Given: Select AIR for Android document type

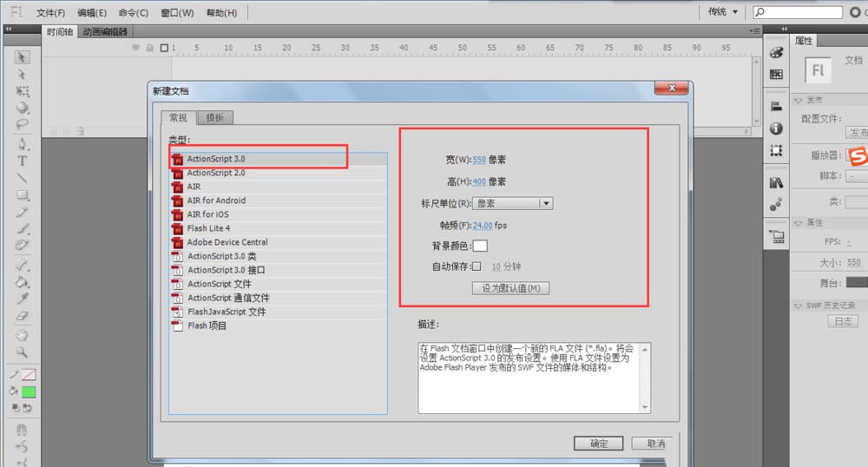Looking at the screenshot, I should tap(278, 201).
